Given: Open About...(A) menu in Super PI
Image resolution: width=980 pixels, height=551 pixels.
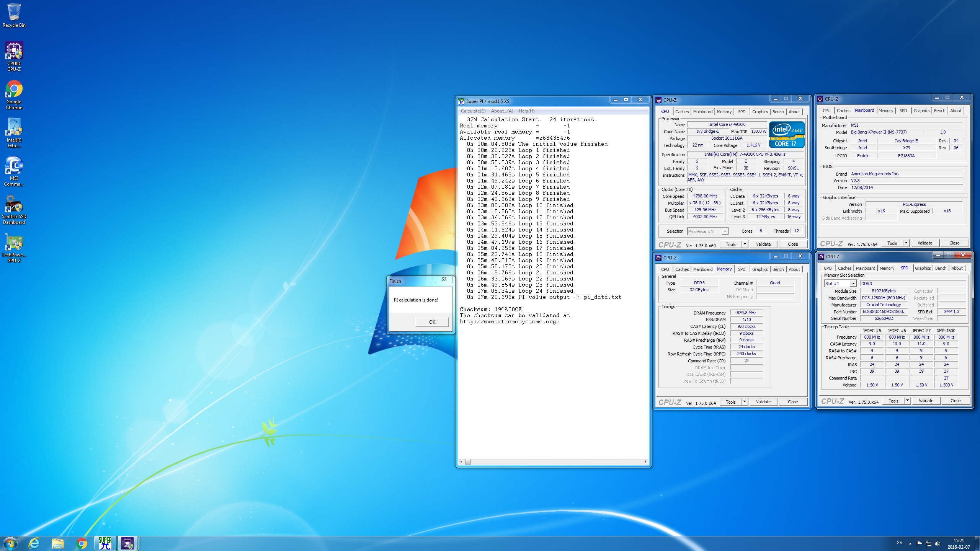Looking at the screenshot, I should (502, 111).
